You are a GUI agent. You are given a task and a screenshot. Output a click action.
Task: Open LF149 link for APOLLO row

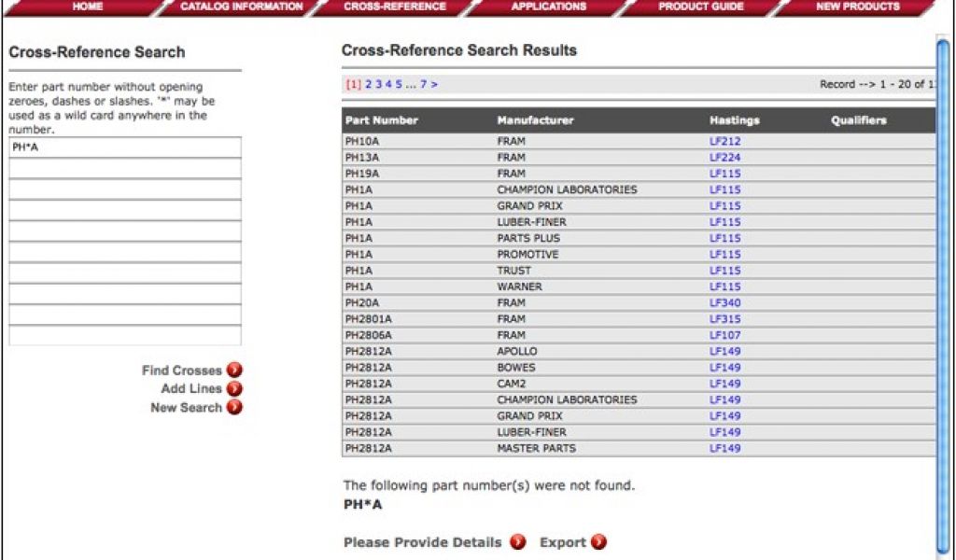pyautogui.click(x=724, y=351)
